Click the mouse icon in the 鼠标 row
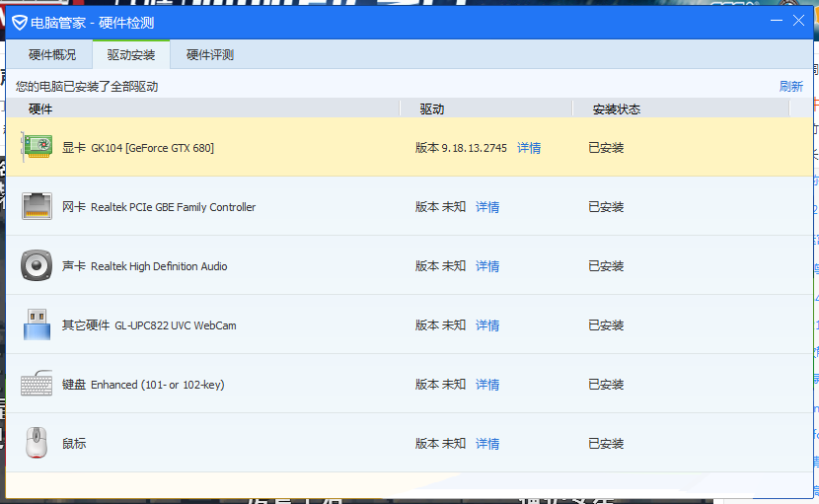Viewport: 819px width, 504px height. [x=37, y=443]
